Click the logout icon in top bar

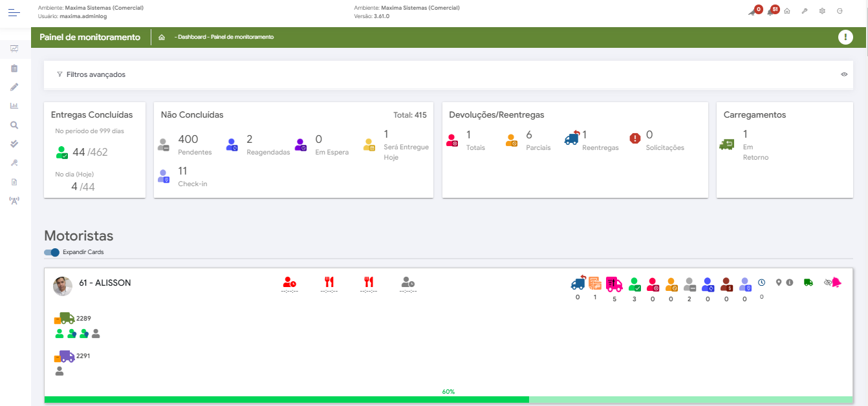pos(840,12)
